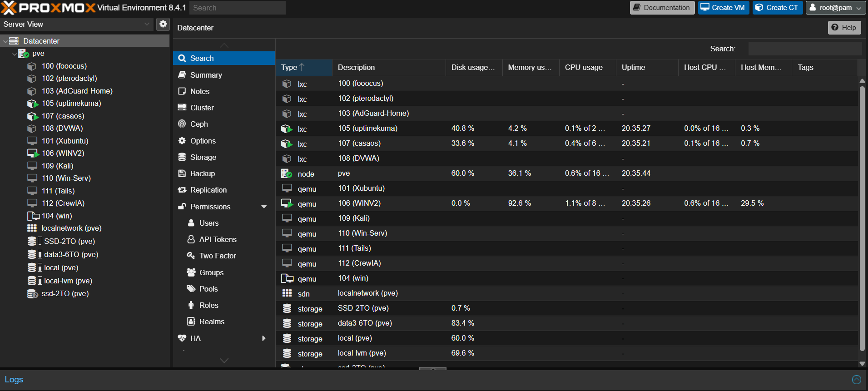Click the Options gear icon
The width and height of the screenshot is (868, 391).
tap(182, 141)
